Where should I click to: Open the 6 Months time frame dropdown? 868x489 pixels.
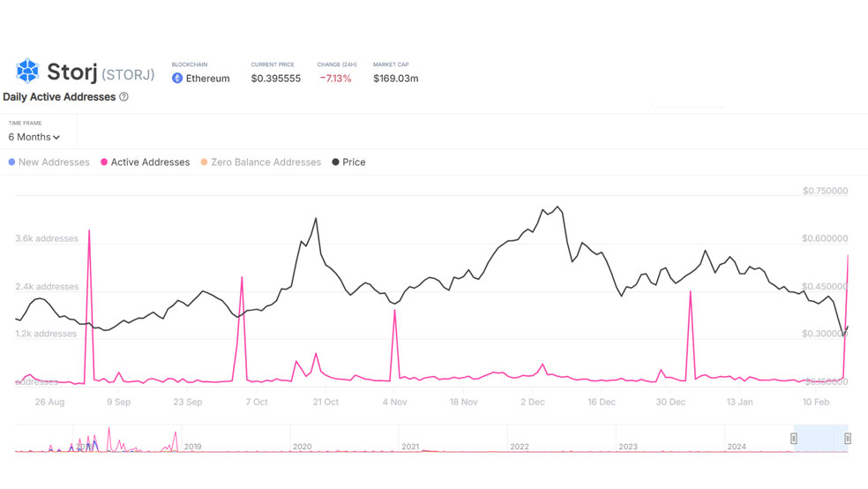[34, 137]
